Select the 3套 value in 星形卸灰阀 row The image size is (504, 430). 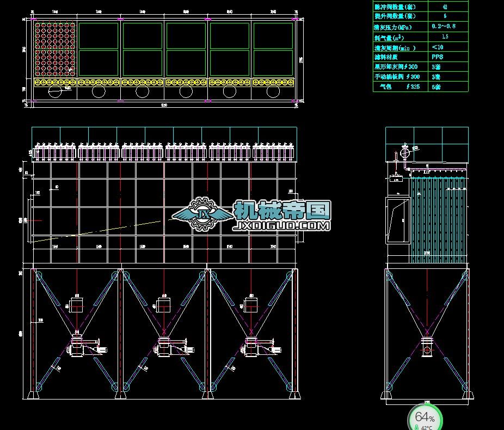click(436, 67)
